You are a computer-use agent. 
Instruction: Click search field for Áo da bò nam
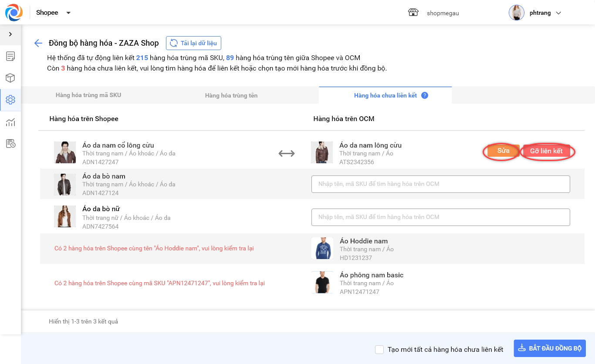point(440,184)
